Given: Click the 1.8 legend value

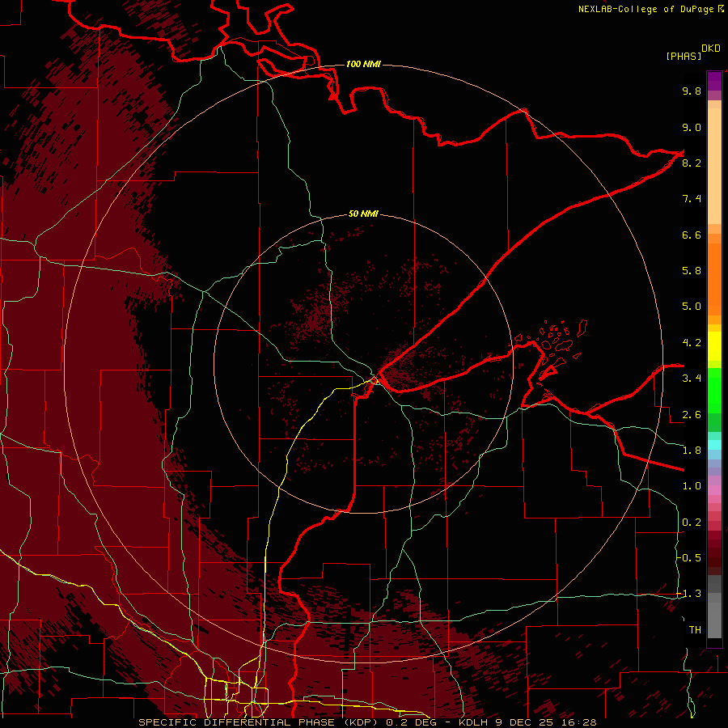Looking at the screenshot, I should (x=692, y=451).
